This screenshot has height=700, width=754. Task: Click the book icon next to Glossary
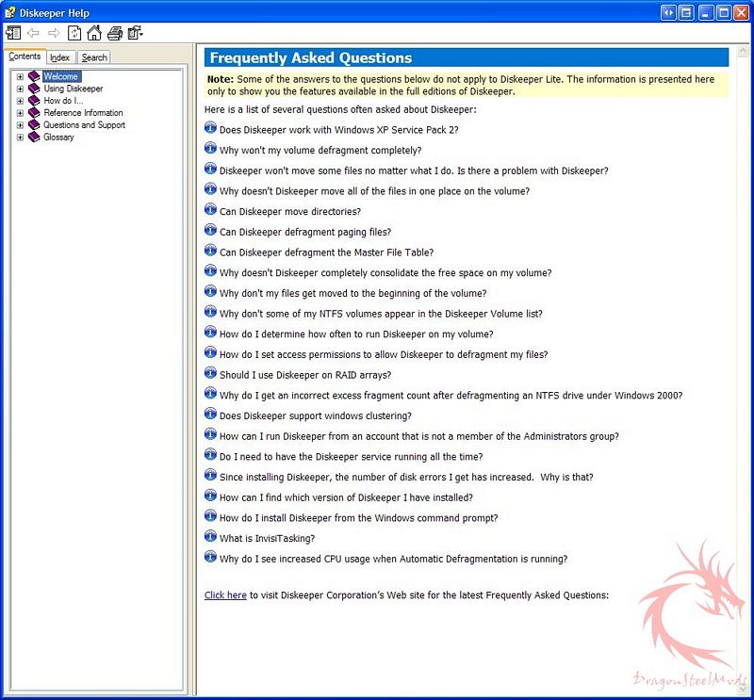[35, 138]
